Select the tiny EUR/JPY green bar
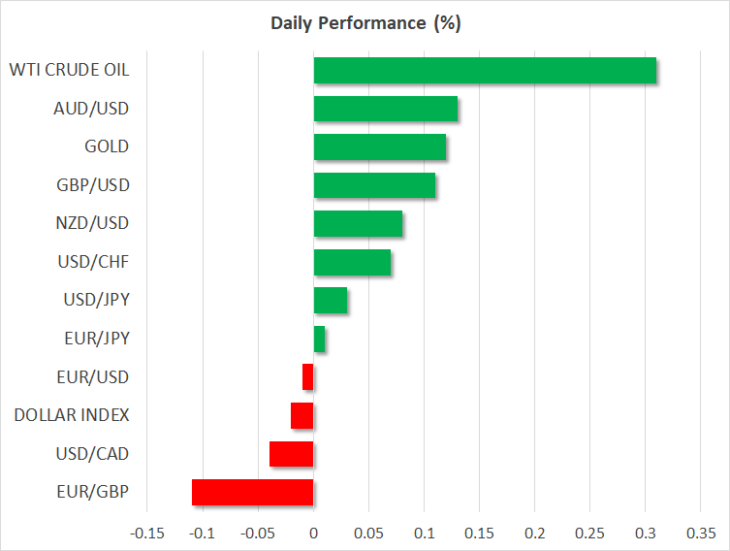 319,339
